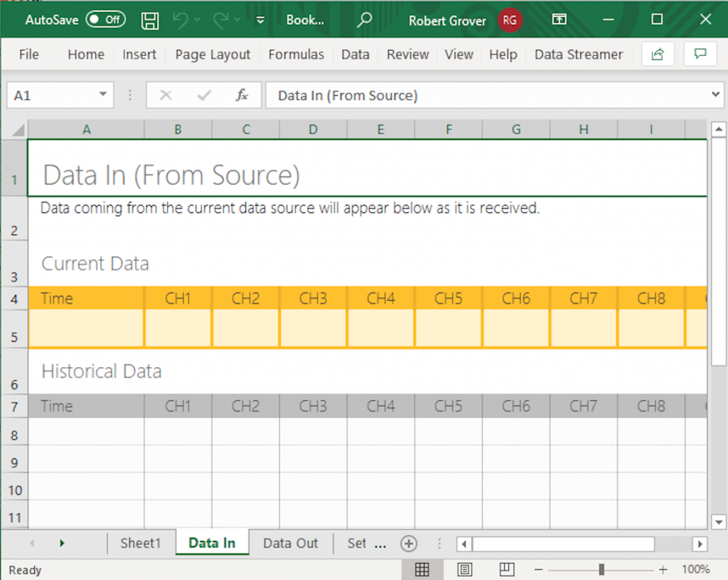Screen dimensions: 728x580
Task: Open the Review tab
Action: (407, 54)
